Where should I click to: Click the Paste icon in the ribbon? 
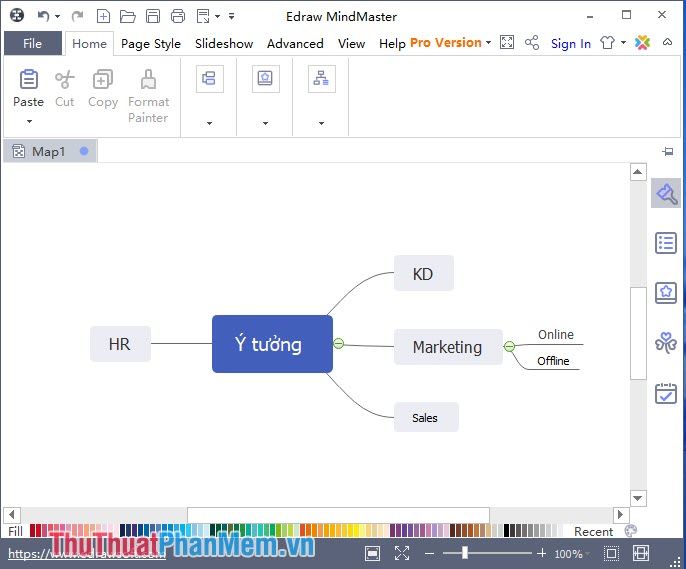[28, 80]
